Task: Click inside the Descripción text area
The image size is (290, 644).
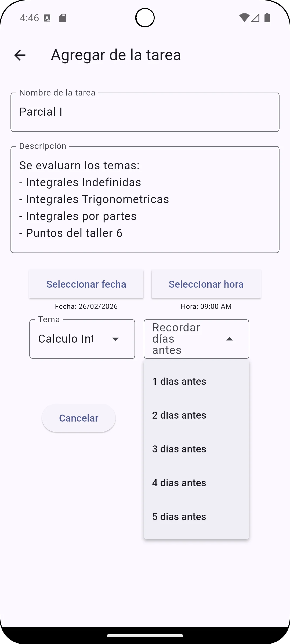Action: point(145,199)
